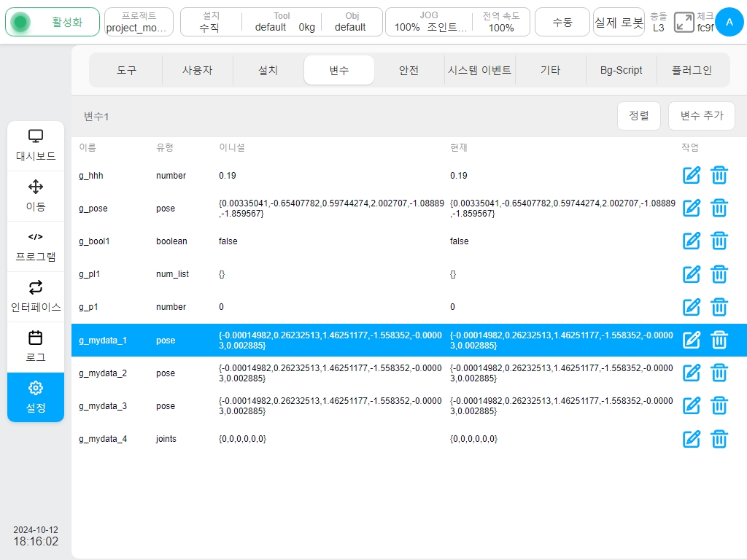Screen dimensions: 747x560
Task: Select the highlighted g_mydata_1 row name
Action: click(x=103, y=340)
